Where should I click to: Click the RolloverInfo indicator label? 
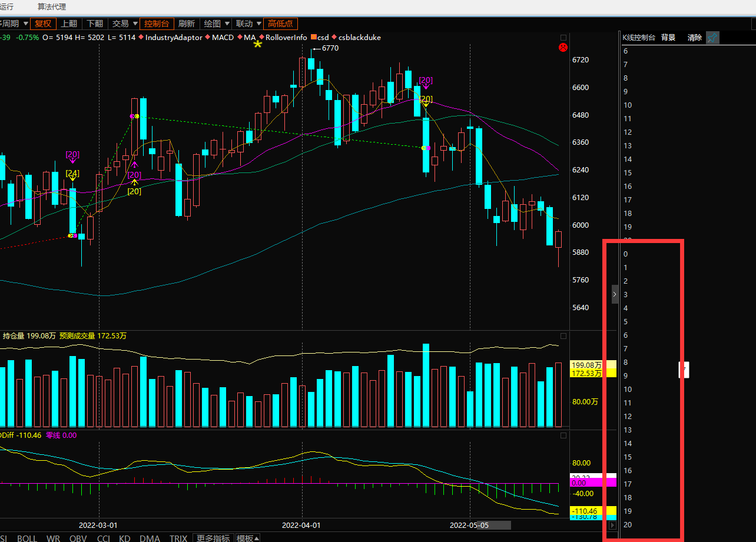pyautogui.click(x=286, y=38)
